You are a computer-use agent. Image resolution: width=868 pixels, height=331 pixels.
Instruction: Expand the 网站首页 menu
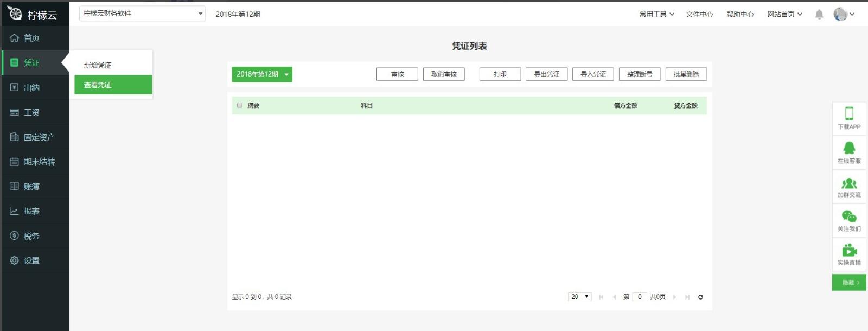[784, 15]
